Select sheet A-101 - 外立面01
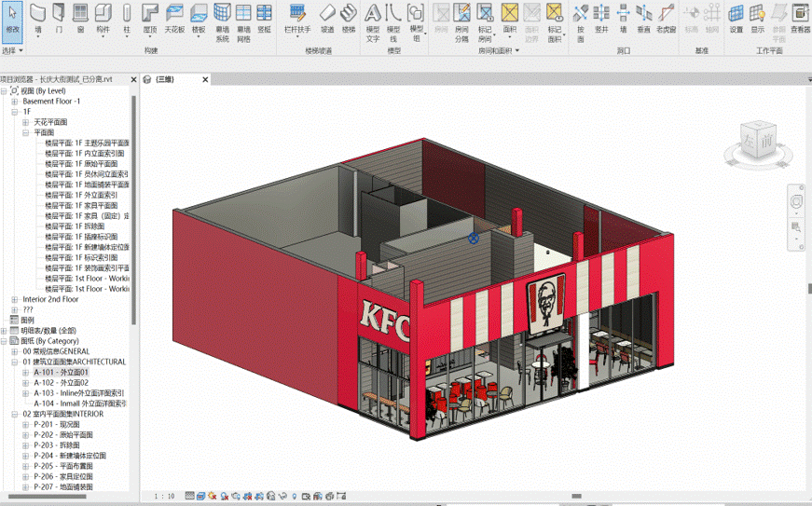812x506 pixels. pyautogui.click(x=61, y=372)
